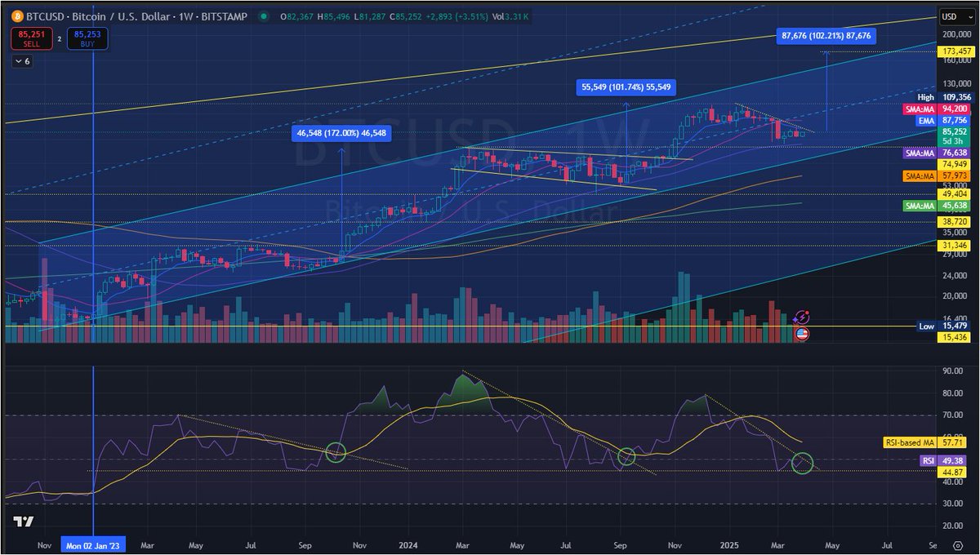
Task: Click the purple RSI 49.38 label
Action: (945, 461)
